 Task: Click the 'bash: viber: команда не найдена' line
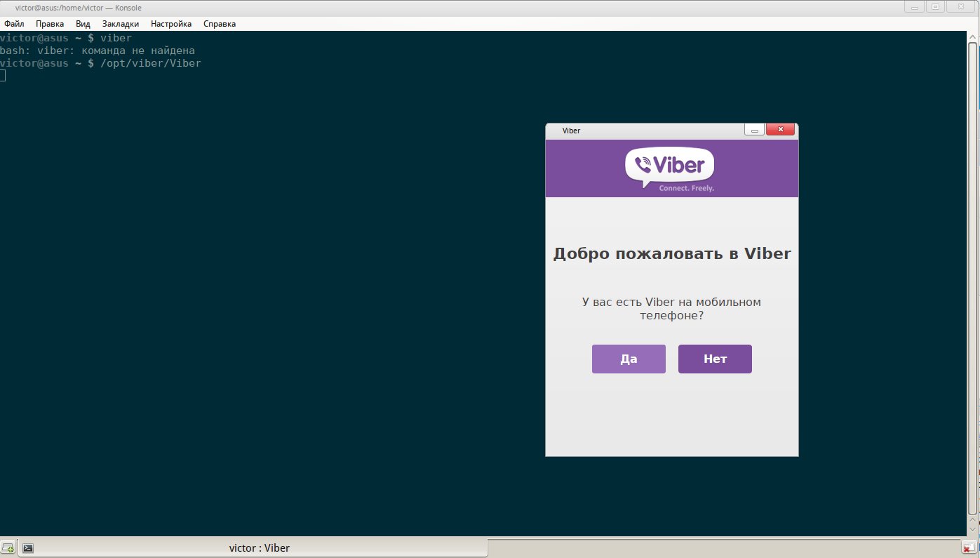tap(98, 51)
